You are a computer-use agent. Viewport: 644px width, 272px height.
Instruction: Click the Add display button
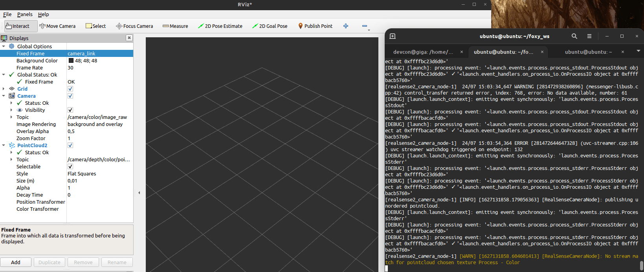(x=16, y=262)
